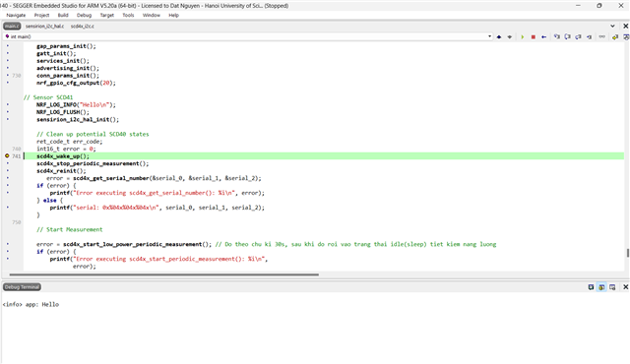630x364 pixels.
Task: Click line number 750 in the gutter
Action: tap(16, 222)
